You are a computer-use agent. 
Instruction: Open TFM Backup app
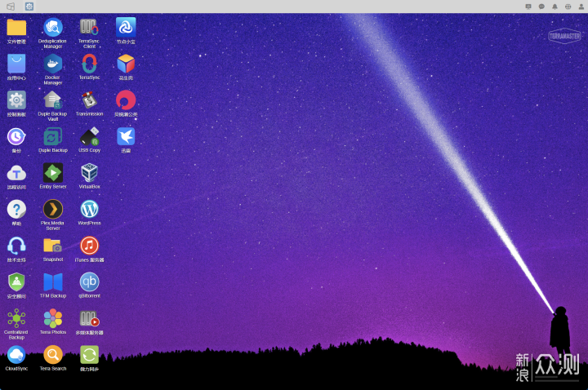point(53,281)
